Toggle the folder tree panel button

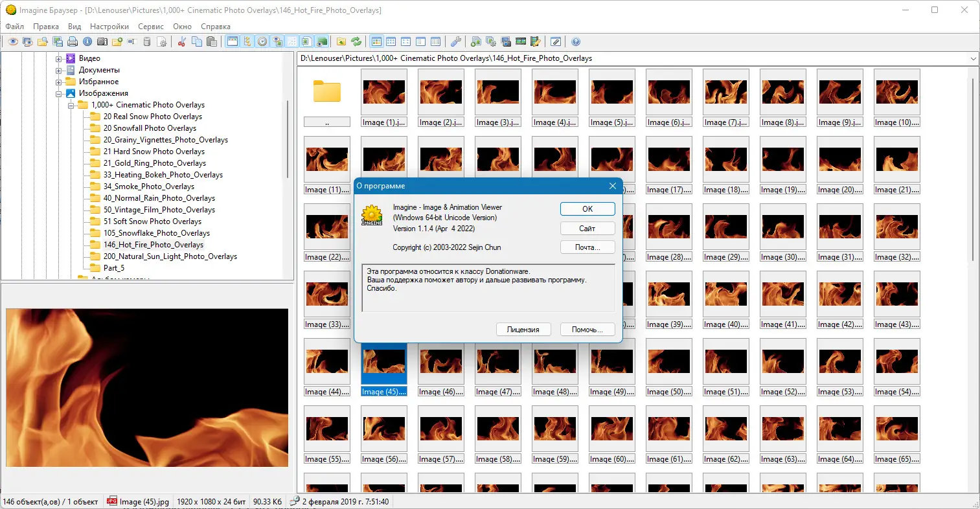pyautogui.click(x=247, y=41)
